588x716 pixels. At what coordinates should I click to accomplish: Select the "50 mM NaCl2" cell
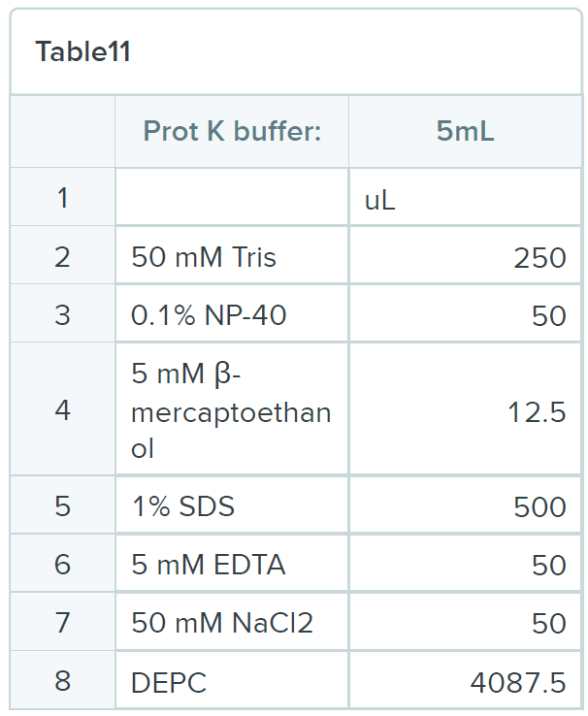point(232,623)
